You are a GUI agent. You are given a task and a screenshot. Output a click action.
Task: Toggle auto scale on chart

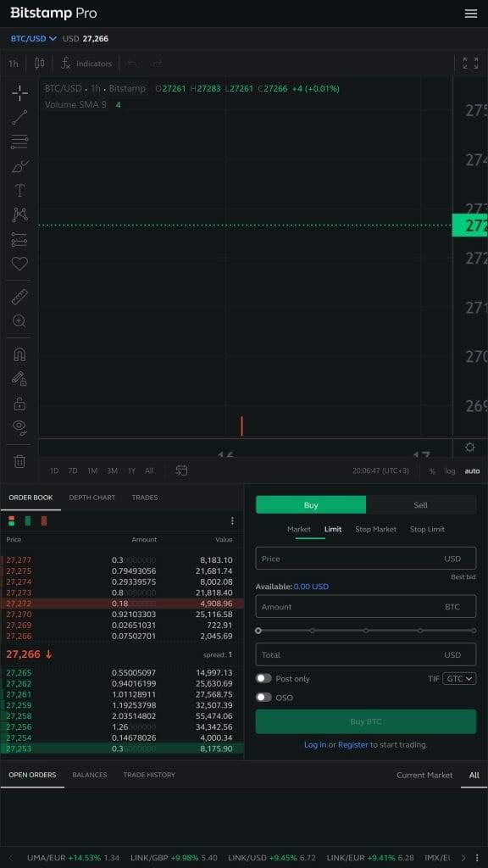(472, 471)
